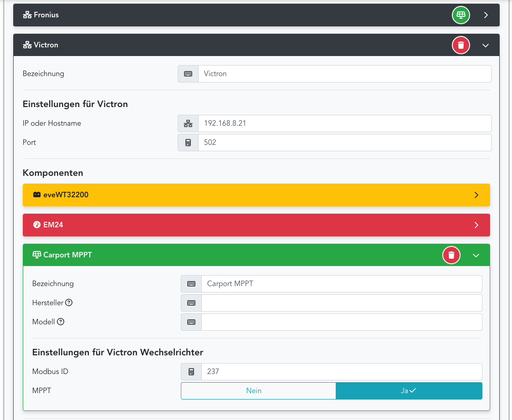Click the Carport MPPT header title
The height and width of the screenshot is (420, 512).
click(x=67, y=255)
